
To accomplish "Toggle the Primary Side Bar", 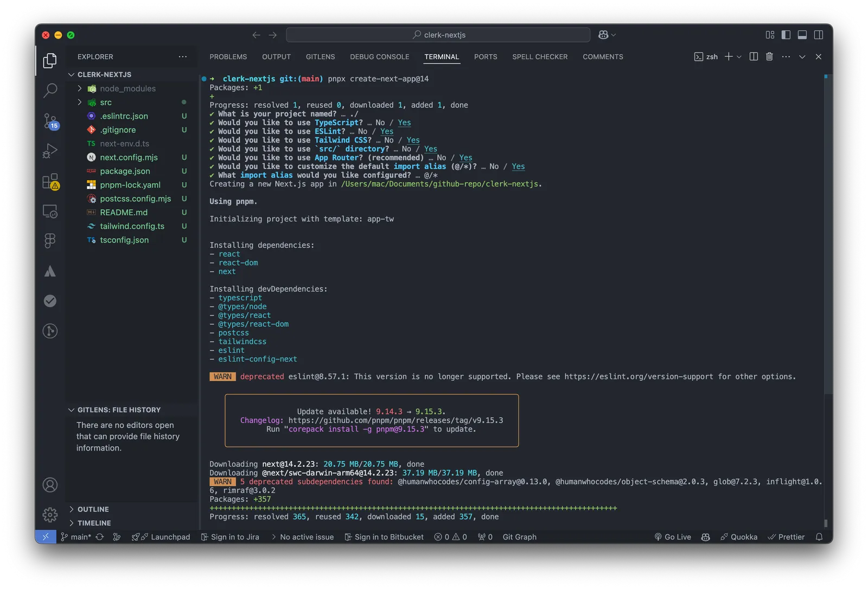I will pyautogui.click(x=786, y=35).
